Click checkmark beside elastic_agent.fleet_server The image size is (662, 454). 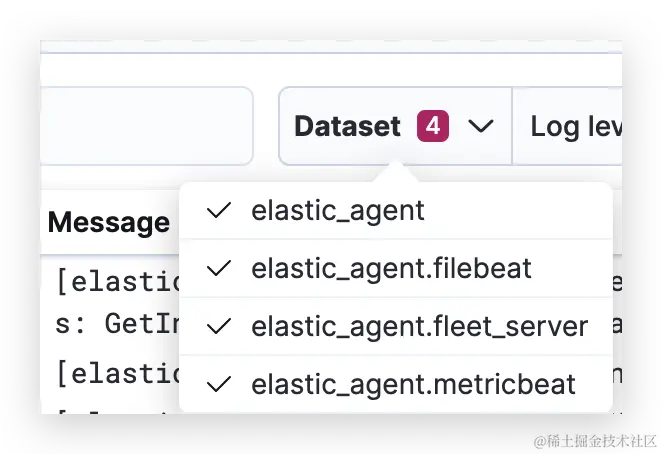click(x=218, y=326)
